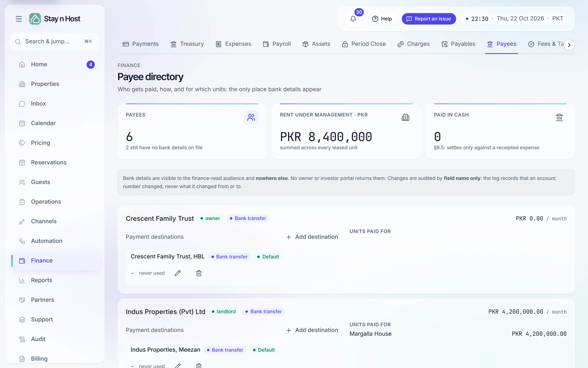Open the Period Close tab
The width and height of the screenshot is (588, 368).
pyautogui.click(x=364, y=44)
